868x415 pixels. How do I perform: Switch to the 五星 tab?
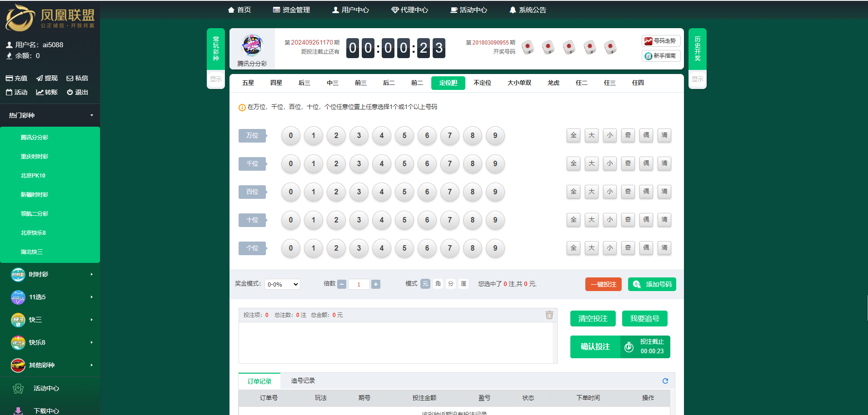click(248, 83)
